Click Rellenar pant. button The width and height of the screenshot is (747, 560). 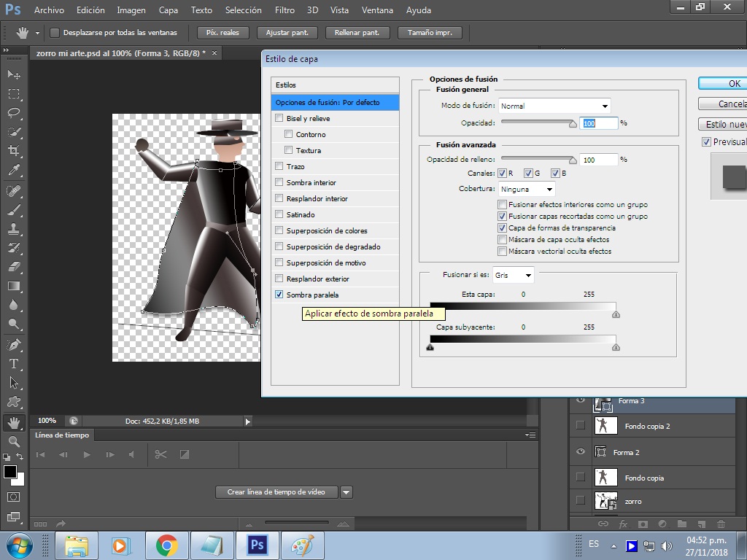coord(357,32)
